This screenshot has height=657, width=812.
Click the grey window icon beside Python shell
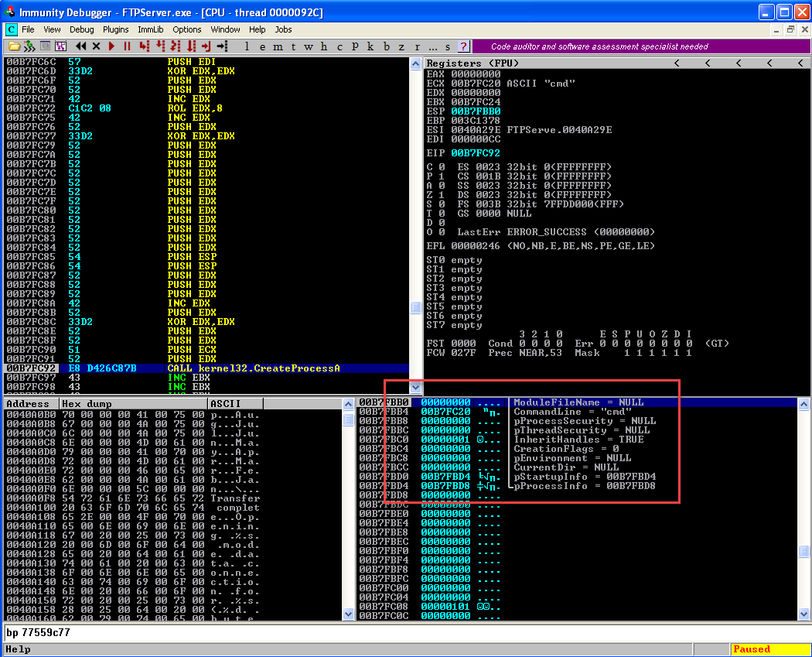point(45,46)
